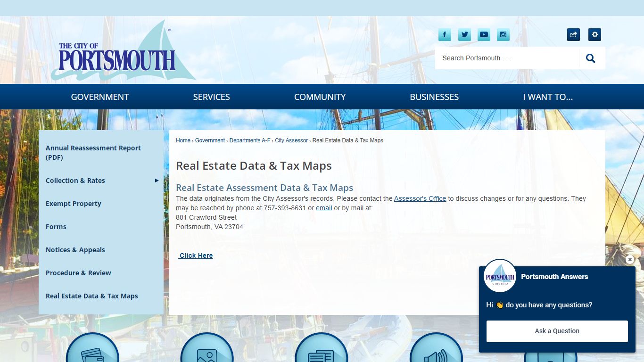Expand Collection & Rates submenu arrow
The width and height of the screenshot is (644, 362).
point(157,181)
